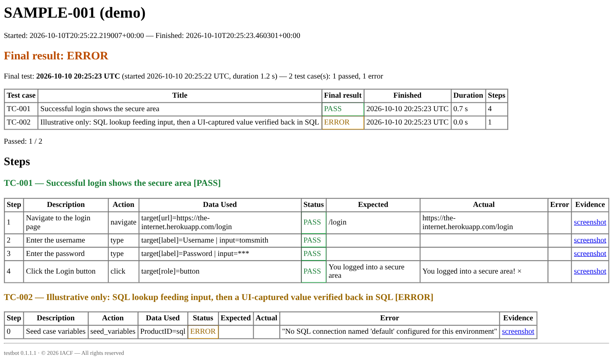This screenshot has height=364, width=613.
Task: Click the 'Data Used' header in TC-001 table
Action: click(220, 205)
